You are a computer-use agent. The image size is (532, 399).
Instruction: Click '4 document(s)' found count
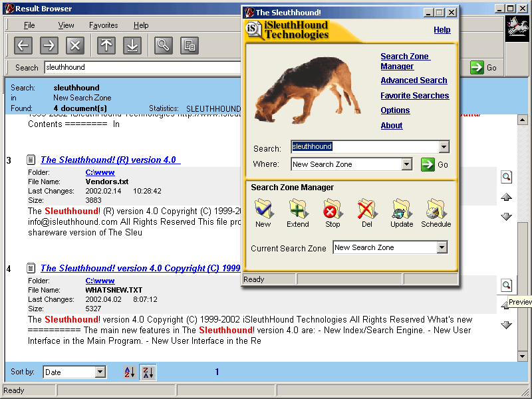tap(80, 108)
